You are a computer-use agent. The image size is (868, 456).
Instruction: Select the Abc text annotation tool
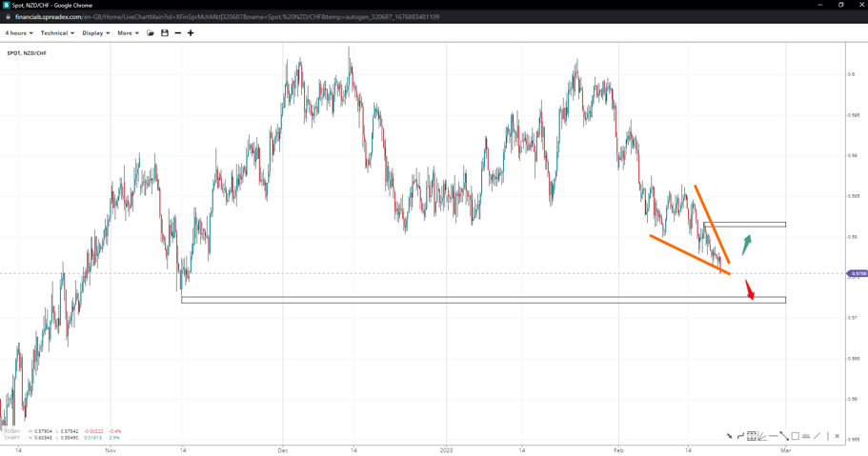tap(806, 436)
